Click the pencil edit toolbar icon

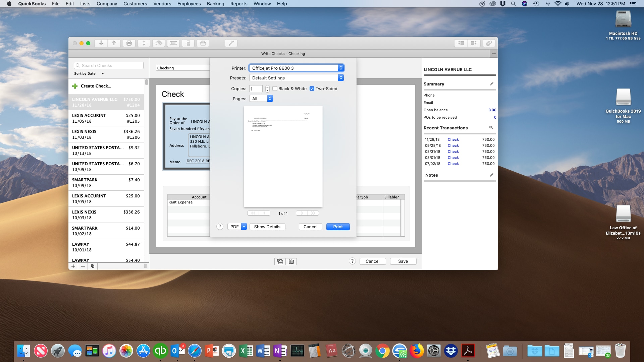point(231,43)
